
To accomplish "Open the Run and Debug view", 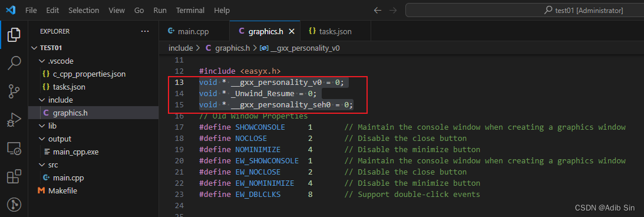I will pyautogui.click(x=14, y=120).
